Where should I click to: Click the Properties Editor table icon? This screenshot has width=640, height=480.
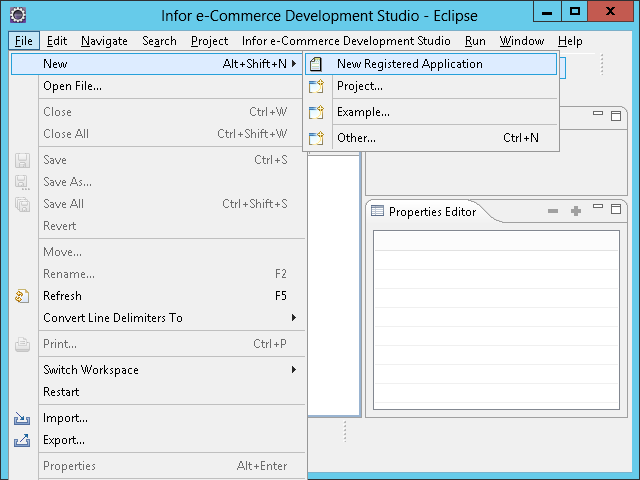377,211
